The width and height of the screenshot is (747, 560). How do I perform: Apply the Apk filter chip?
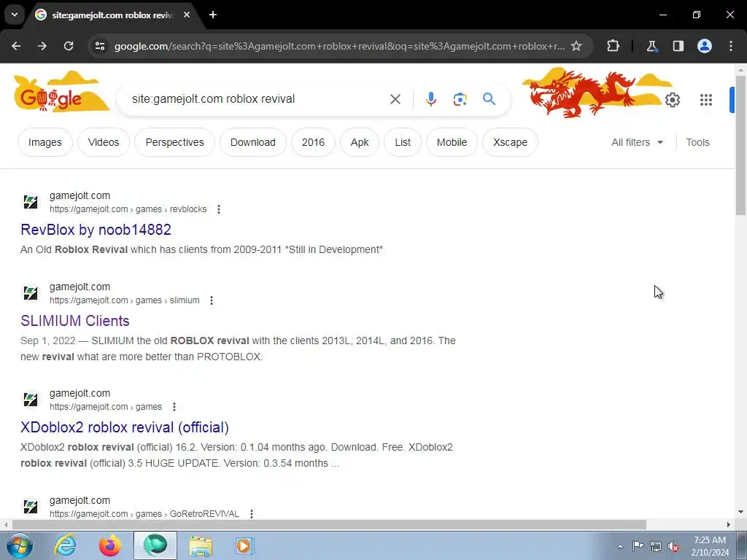click(359, 142)
